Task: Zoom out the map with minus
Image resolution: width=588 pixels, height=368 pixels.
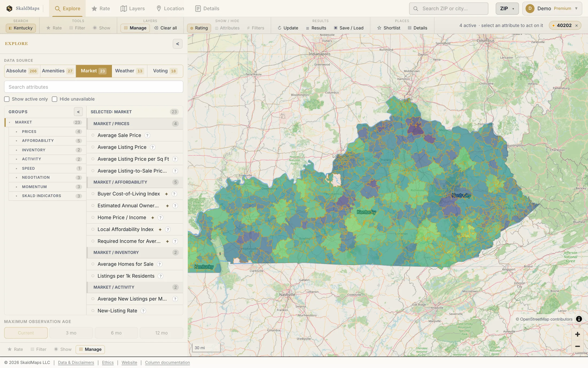Action: 577,346
